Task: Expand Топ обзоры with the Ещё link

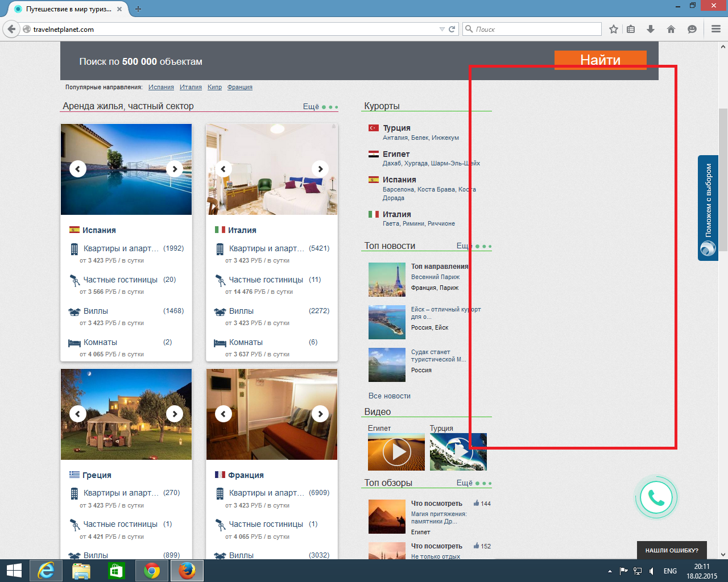Action: (x=465, y=483)
